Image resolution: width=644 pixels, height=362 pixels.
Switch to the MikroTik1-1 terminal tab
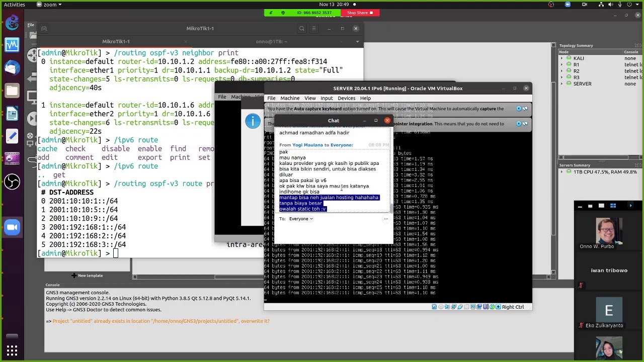pyautogui.click(x=116, y=42)
